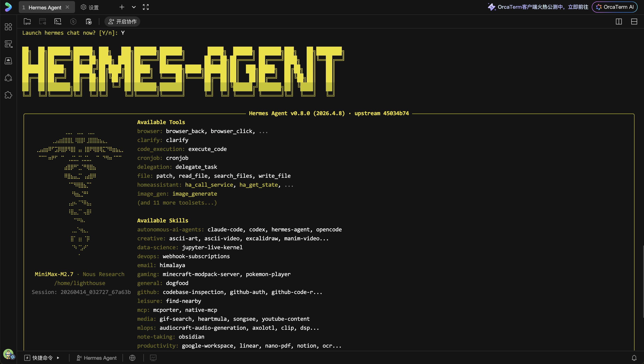Click the 开启协作 collaboration button
644x364 pixels.
tap(122, 21)
